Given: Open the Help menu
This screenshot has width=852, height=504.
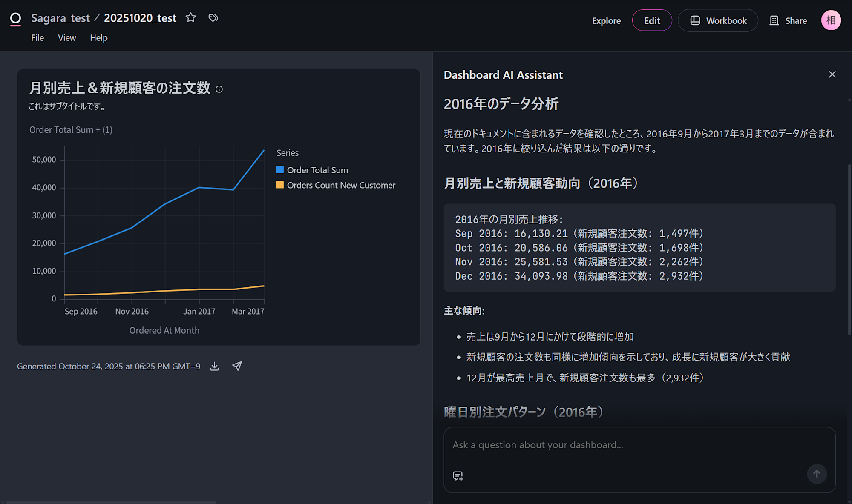Looking at the screenshot, I should point(98,38).
